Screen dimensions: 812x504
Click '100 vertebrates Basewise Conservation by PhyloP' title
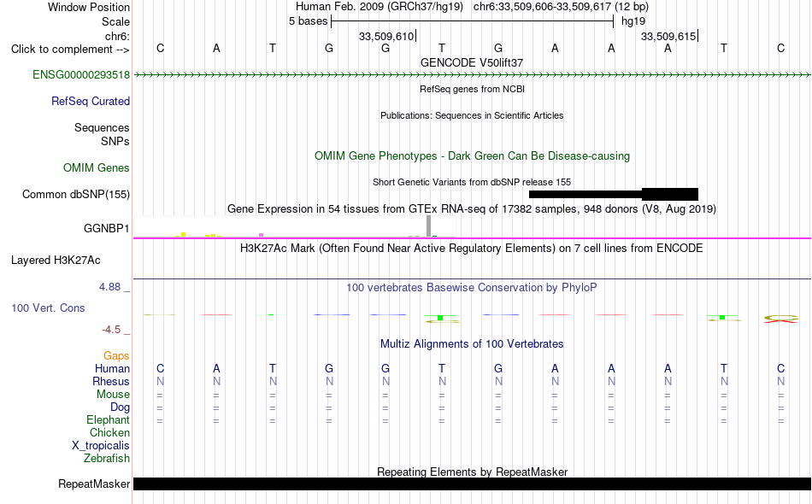click(x=472, y=288)
